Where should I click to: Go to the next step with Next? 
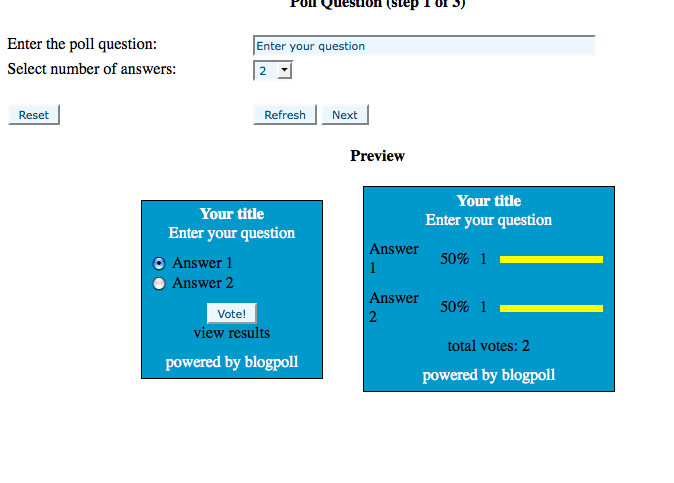[x=345, y=115]
